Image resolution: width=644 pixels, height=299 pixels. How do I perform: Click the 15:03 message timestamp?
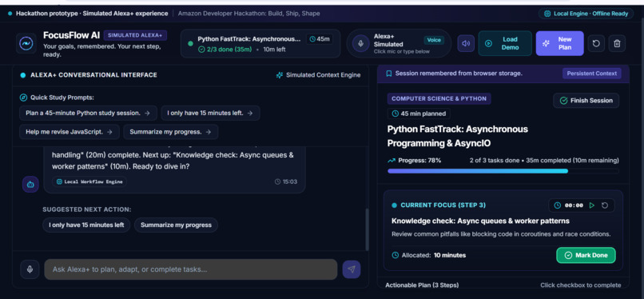point(286,181)
